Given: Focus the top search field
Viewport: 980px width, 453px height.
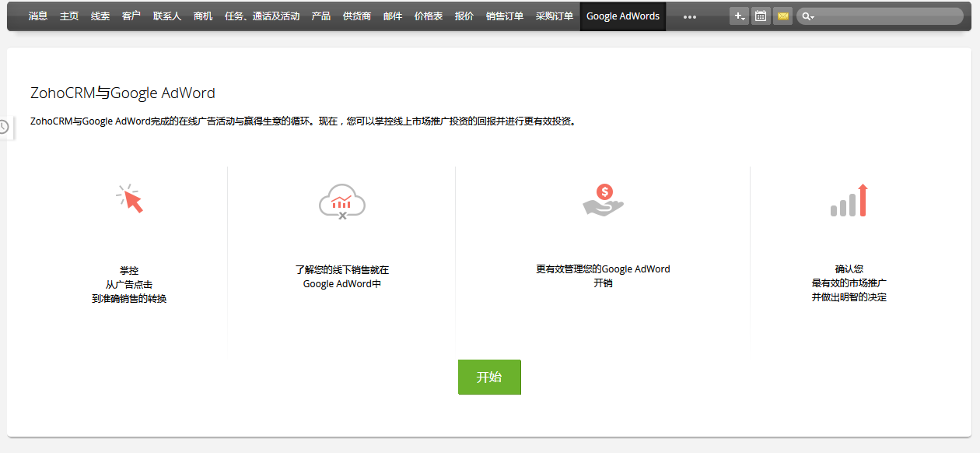Looking at the screenshot, I should [880, 16].
